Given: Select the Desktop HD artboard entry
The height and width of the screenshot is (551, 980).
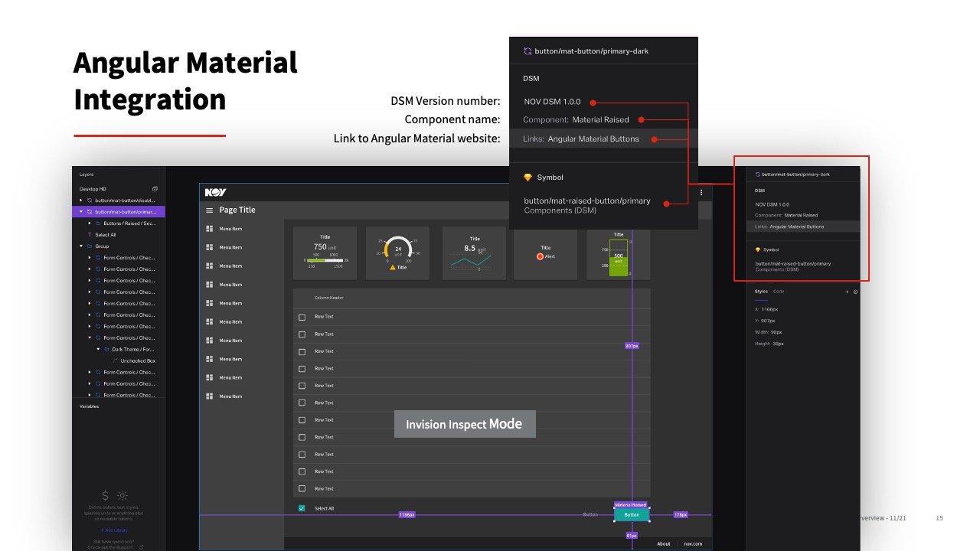Looking at the screenshot, I should click(93, 189).
